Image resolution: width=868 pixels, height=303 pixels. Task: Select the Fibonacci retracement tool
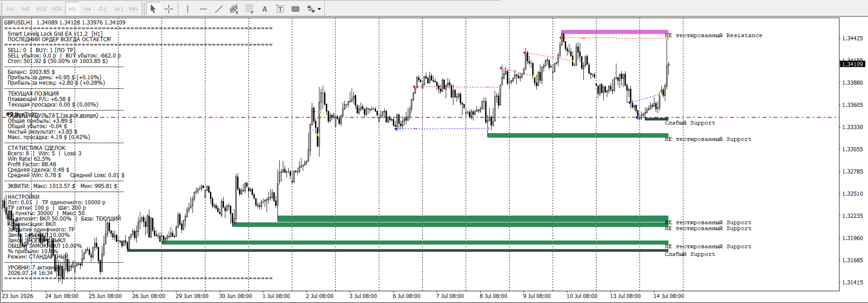click(x=249, y=9)
